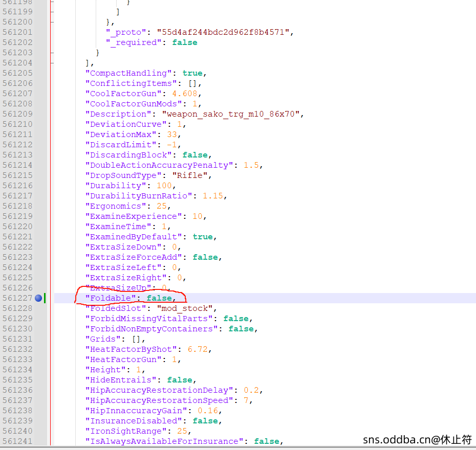Click the "ExamineExperience" key
Image resolution: width=476 pixels, height=450 pixels.
pos(134,216)
